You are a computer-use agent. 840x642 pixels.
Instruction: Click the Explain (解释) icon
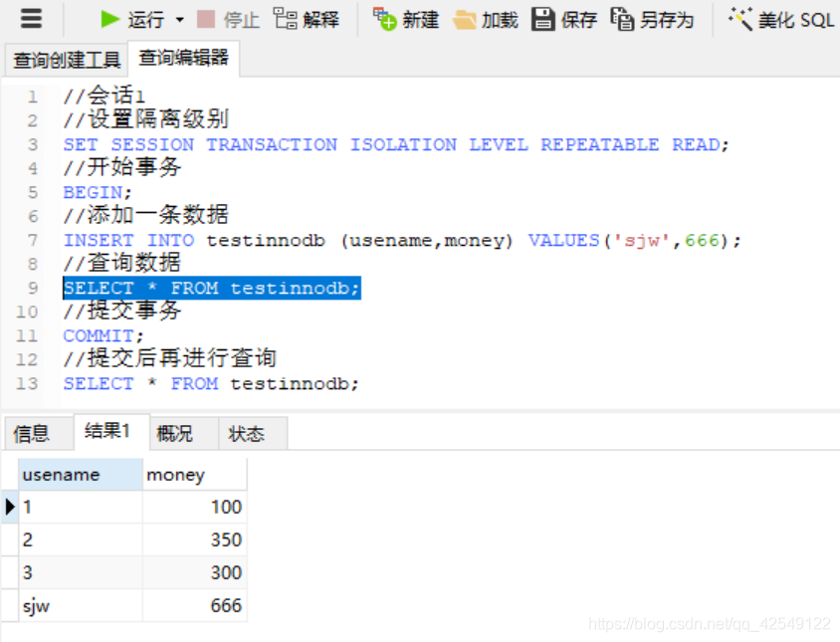[286, 19]
